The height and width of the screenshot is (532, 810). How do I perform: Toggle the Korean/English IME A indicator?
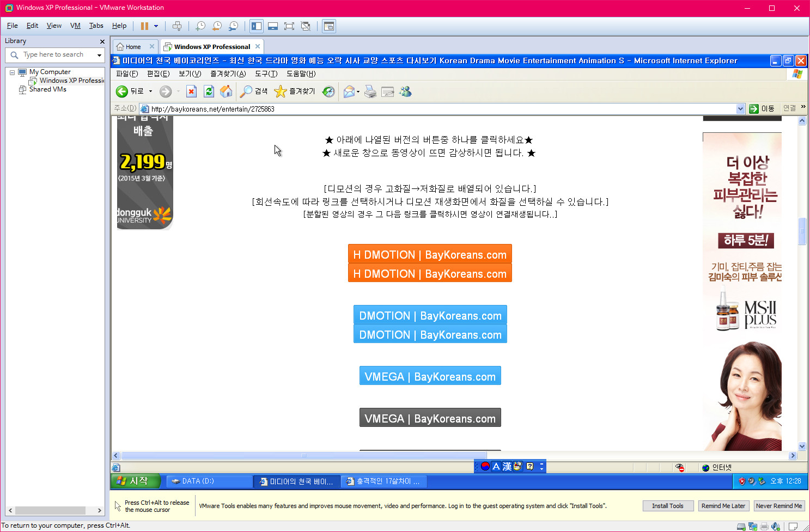point(496,467)
